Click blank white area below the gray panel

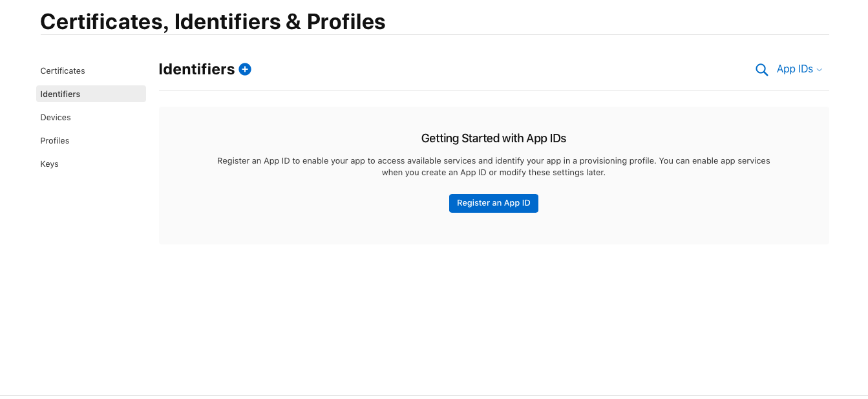[494, 310]
